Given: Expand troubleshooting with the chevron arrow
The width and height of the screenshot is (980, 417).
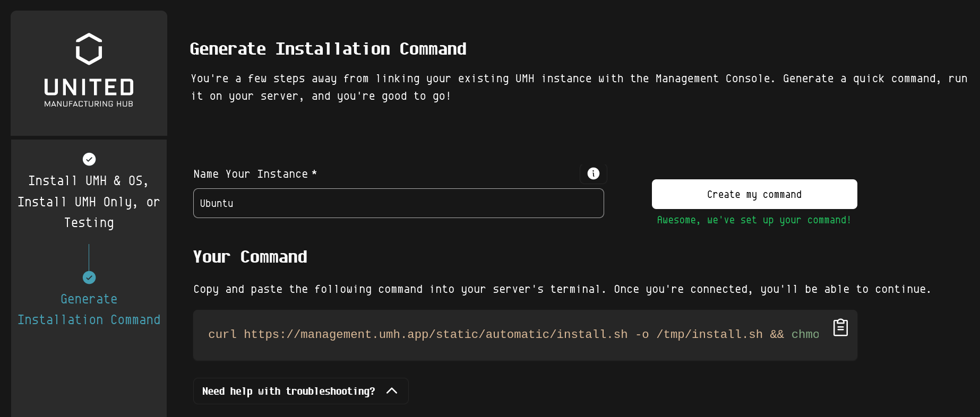Looking at the screenshot, I should pyautogui.click(x=392, y=391).
